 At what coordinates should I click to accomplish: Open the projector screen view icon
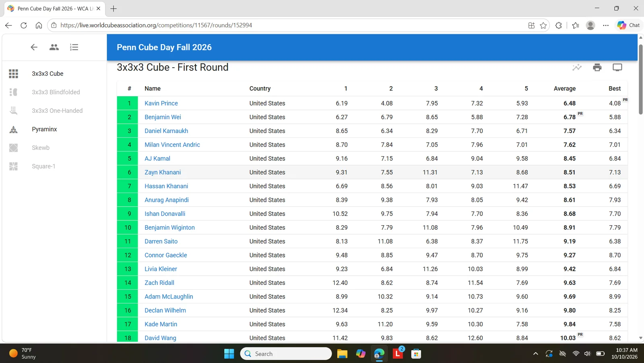point(617,67)
